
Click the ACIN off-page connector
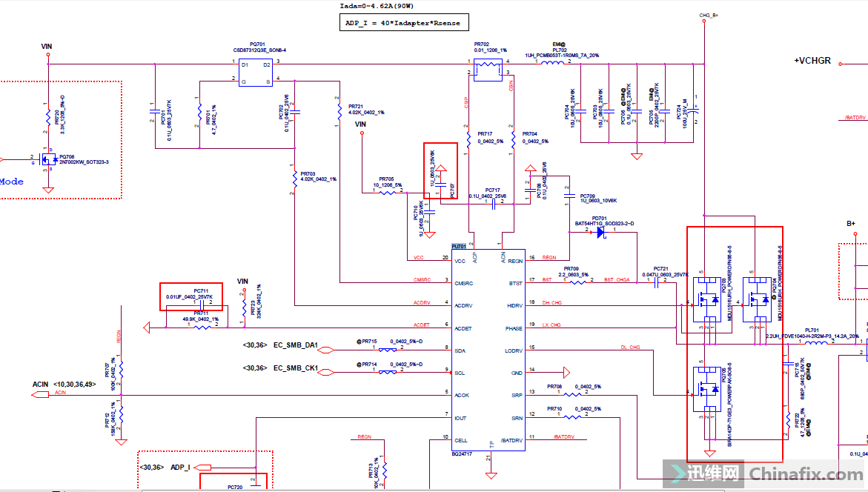click(41, 394)
